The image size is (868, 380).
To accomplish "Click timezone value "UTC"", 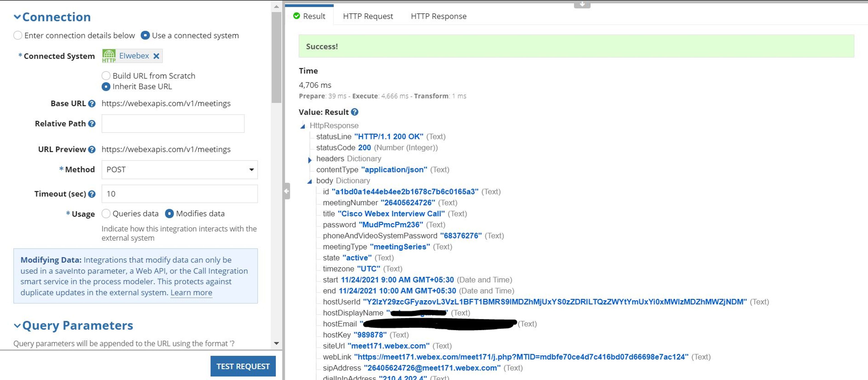I will point(368,269).
